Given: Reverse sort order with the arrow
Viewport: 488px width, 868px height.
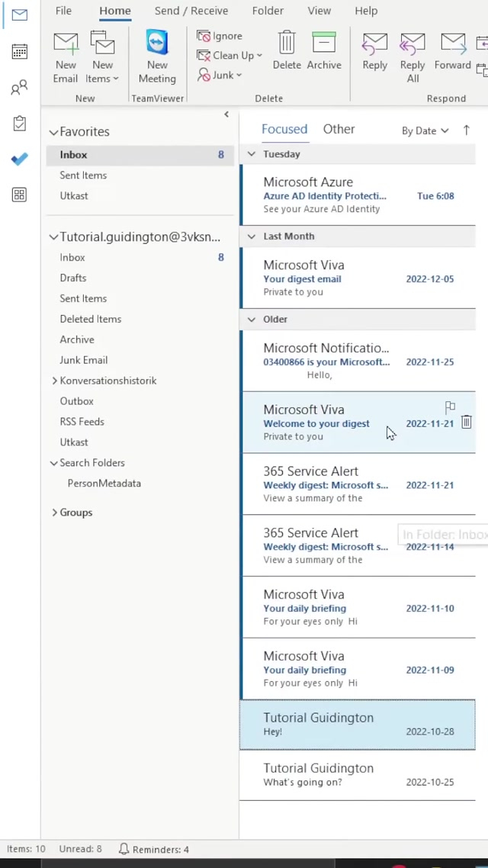Looking at the screenshot, I should [467, 130].
